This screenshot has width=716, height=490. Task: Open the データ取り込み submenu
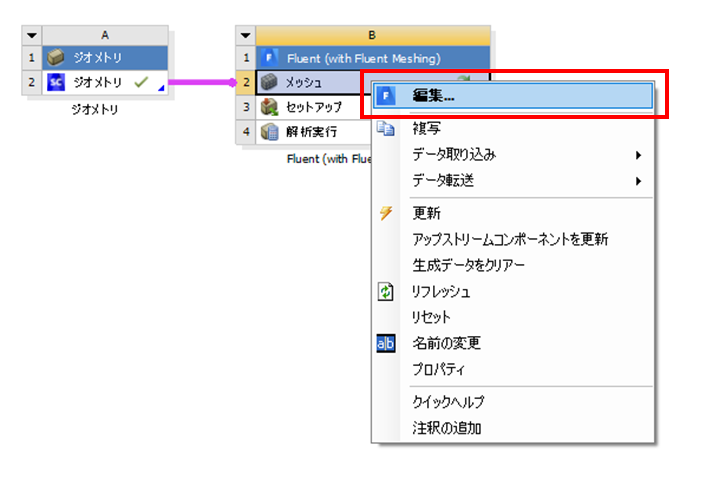[513, 155]
